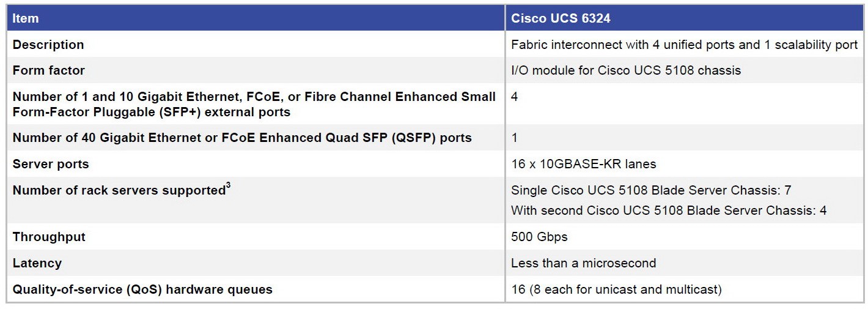The width and height of the screenshot is (868, 309).
Task: Click the "500 Gbps" value
Action: (x=539, y=237)
